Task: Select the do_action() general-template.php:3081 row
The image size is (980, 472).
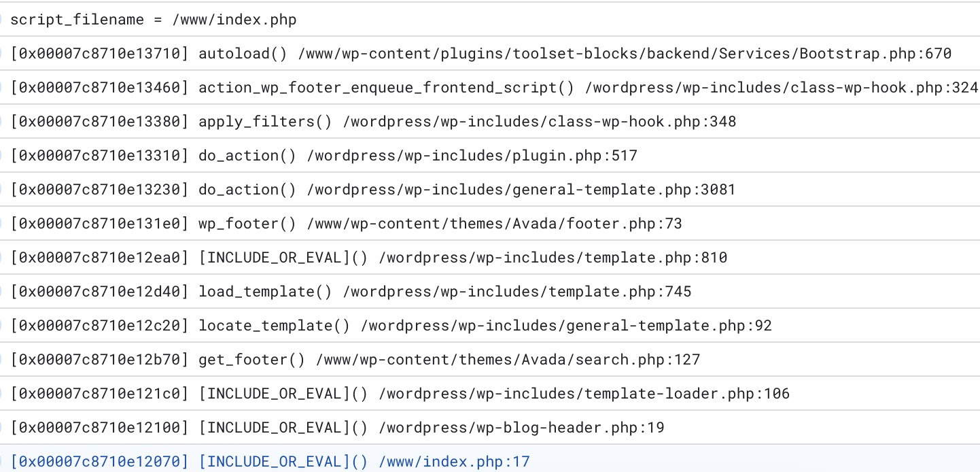Action: click(x=490, y=190)
